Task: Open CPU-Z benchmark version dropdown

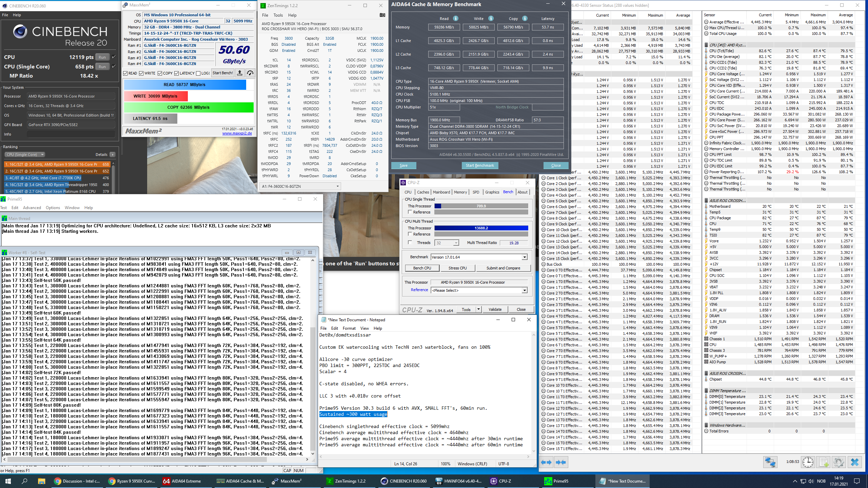Action: tap(524, 257)
